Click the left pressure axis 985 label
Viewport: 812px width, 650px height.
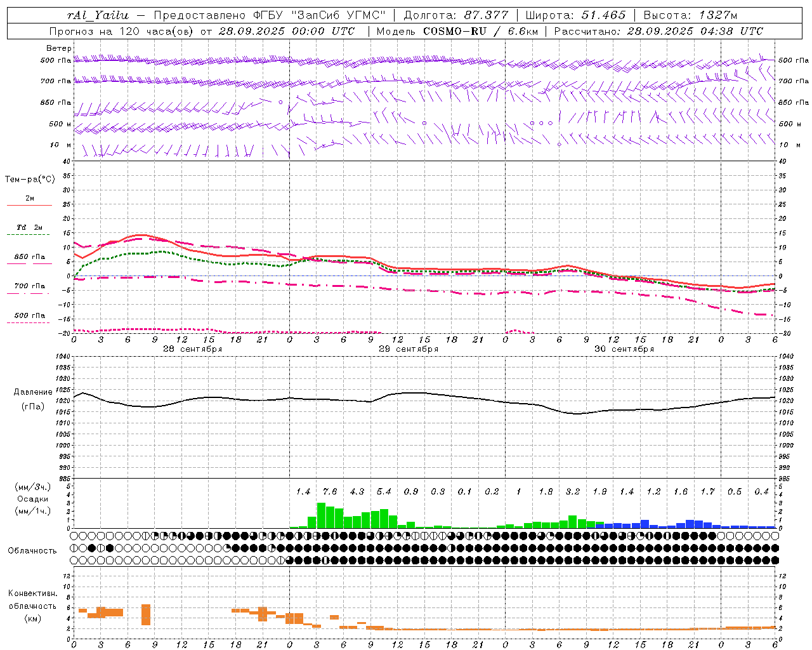pyautogui.click(x=65, y=479)
